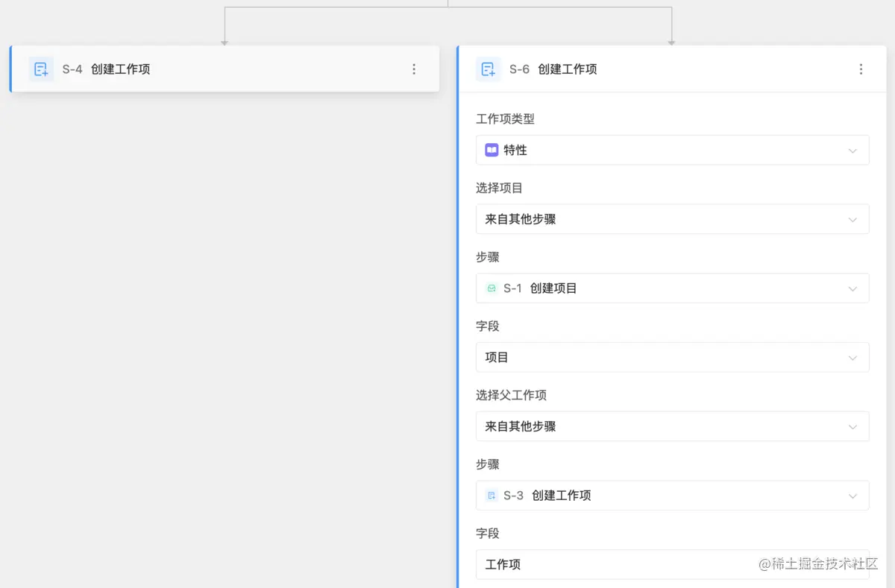Open step dropdown showing S-1 创建项目
This screenshot has height=588, width=895.
point(672,288)
